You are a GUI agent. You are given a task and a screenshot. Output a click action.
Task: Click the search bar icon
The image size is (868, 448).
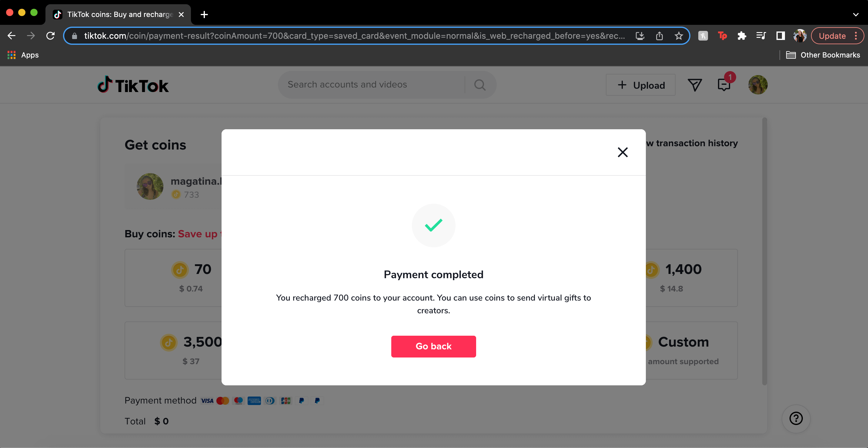480,84
